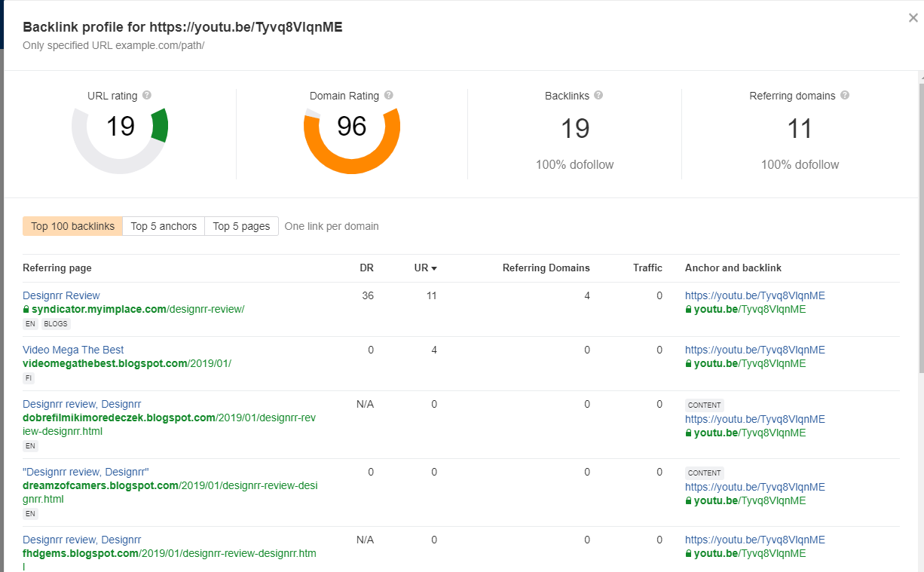This screenshot has height=572, width=924.
Task: Sort by Referring Domains column header
Action: [x=546, y=268]
